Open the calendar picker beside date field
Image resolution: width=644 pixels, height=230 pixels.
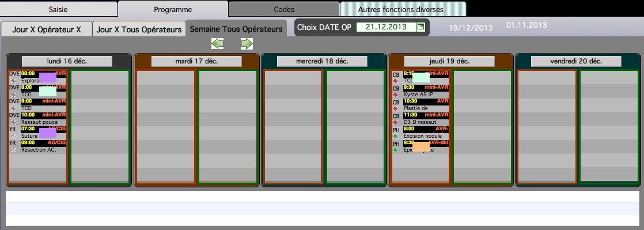click(421, 27)
